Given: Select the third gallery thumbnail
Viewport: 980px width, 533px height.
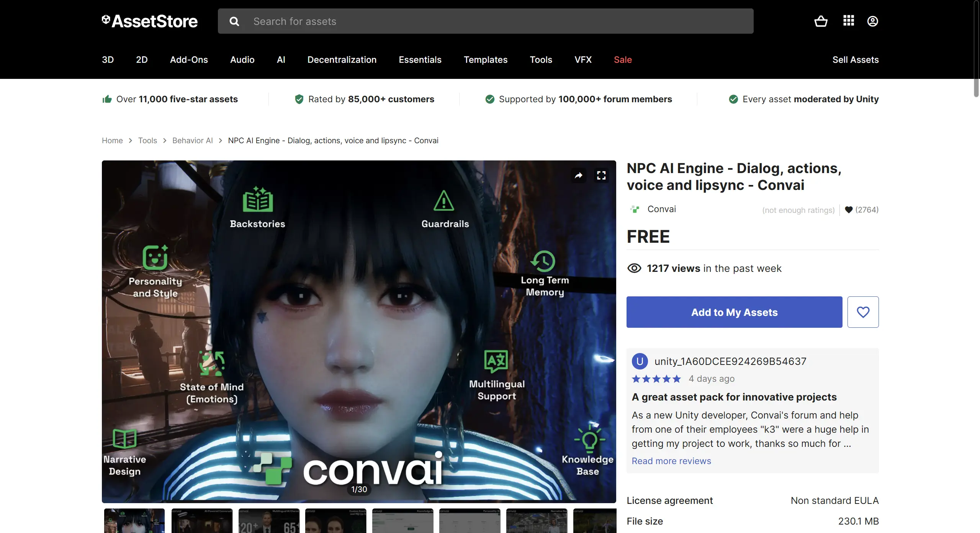Looking at the screenshot, I should [269, 521].
